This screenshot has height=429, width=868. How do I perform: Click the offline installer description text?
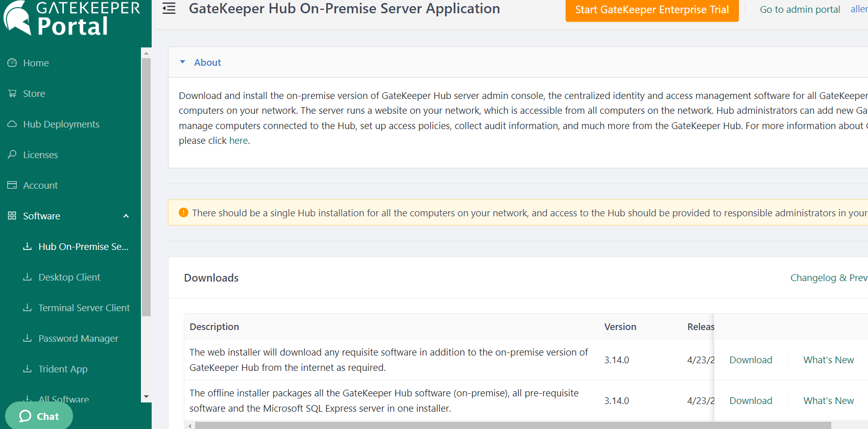[384, 401]
